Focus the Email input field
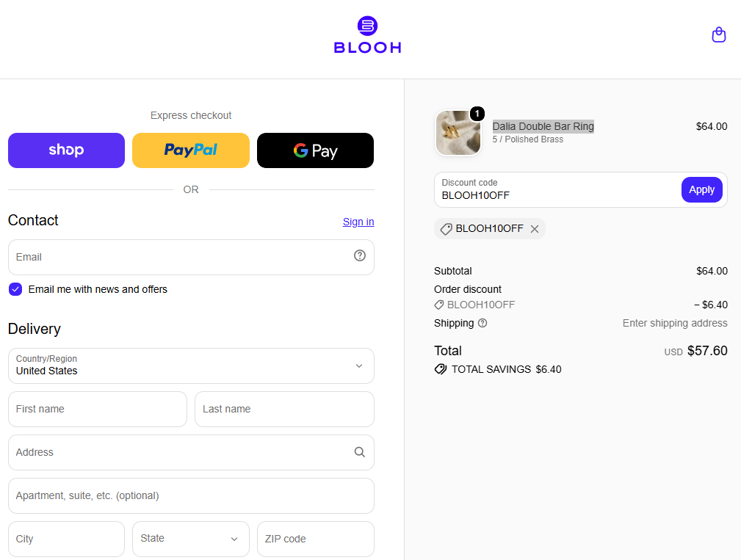Image resolution: width=741 pixels, height=560 pixels. (191, 258)
